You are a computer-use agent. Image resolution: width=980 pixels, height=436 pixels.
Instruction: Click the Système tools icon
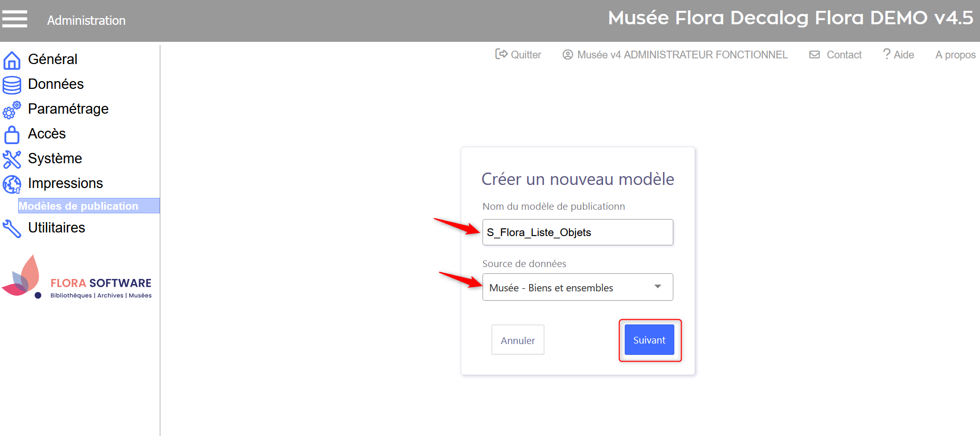pos(12,159)
